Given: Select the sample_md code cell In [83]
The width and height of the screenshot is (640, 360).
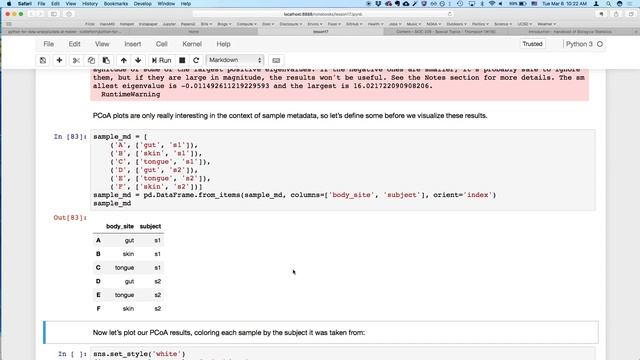Looking at the screenshot, I should click(343, 170).
